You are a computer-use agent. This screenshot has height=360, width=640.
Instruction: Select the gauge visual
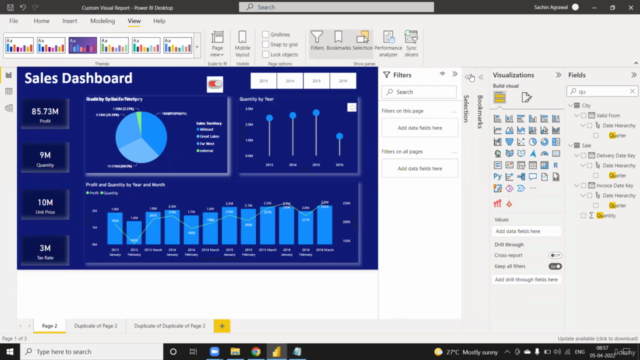tap(544, 154)
